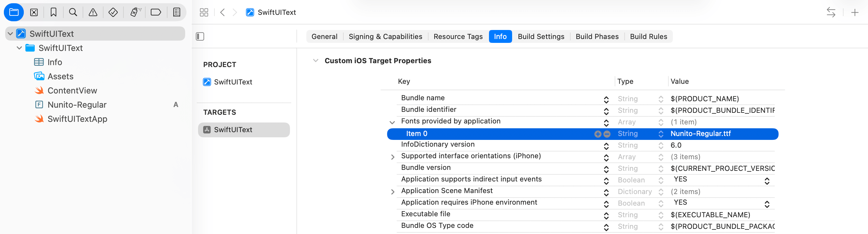Open the bookmark navigator
The image size is (868, 234).
(53, 13)
